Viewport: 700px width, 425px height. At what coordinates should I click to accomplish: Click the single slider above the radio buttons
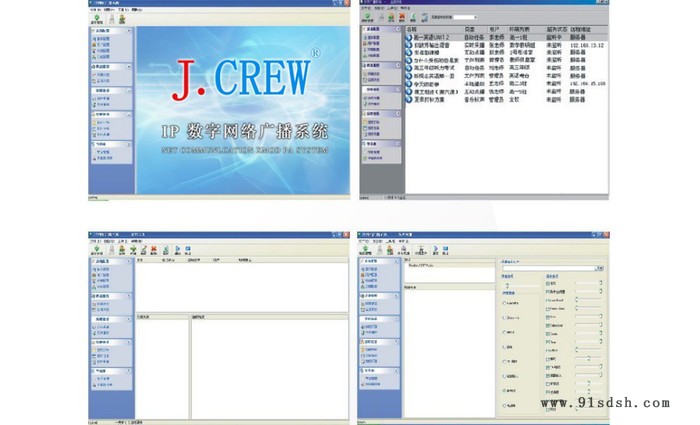point(521,286)
